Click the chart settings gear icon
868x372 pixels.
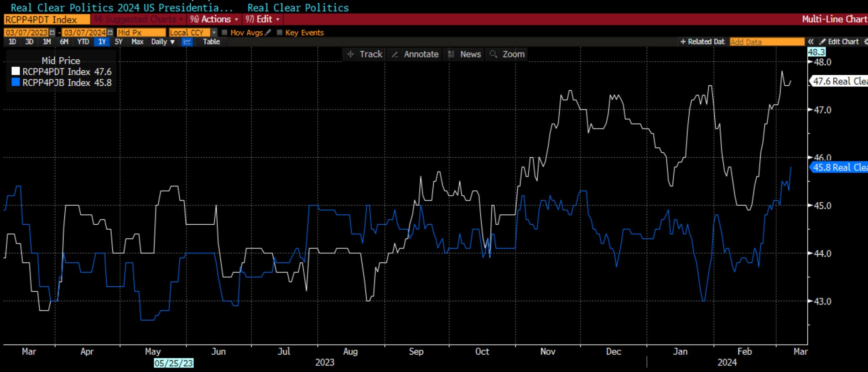865,41
